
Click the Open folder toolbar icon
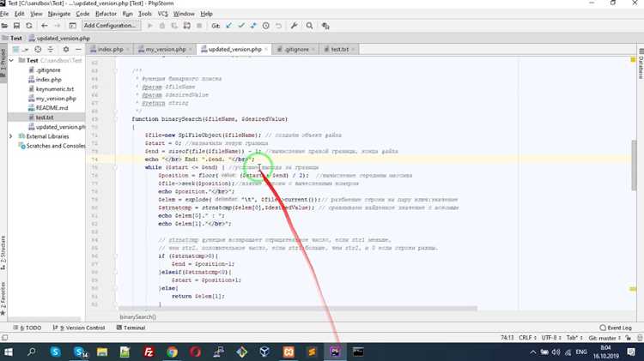4,26
